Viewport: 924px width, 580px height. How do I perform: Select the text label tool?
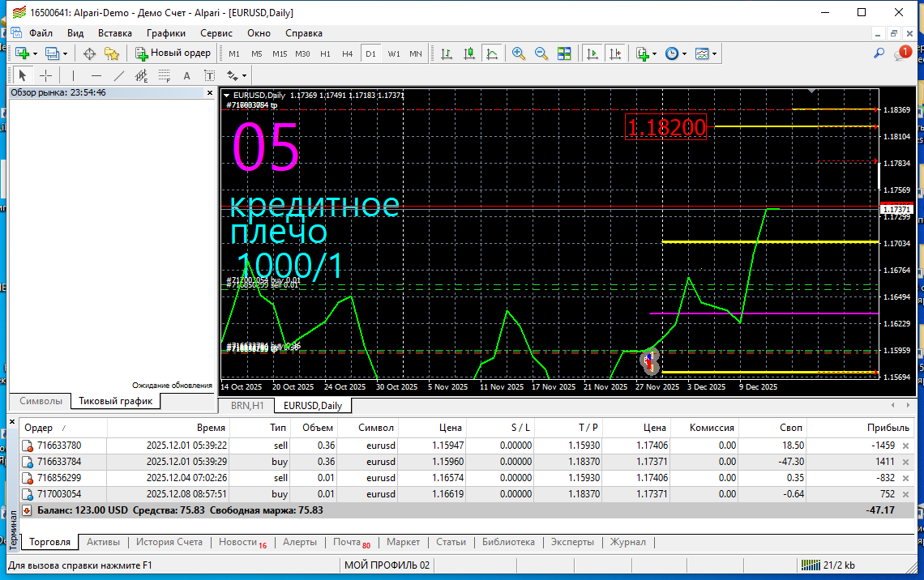point(210,76)
